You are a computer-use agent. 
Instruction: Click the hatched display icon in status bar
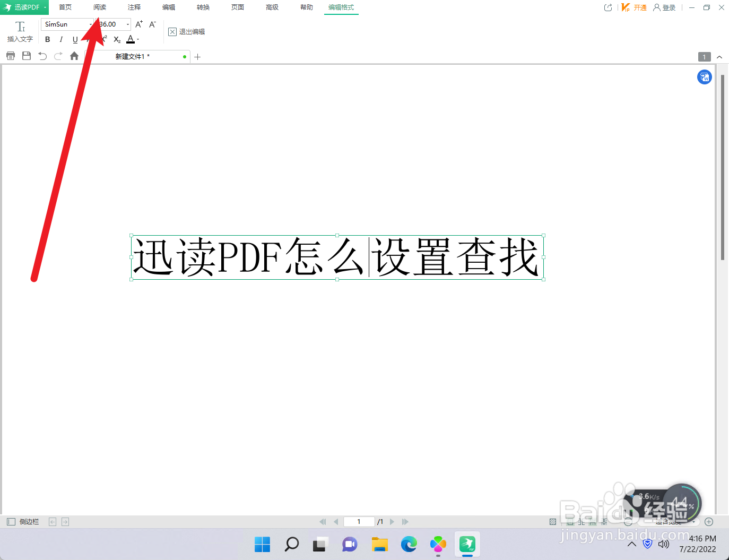pos(553,522)
